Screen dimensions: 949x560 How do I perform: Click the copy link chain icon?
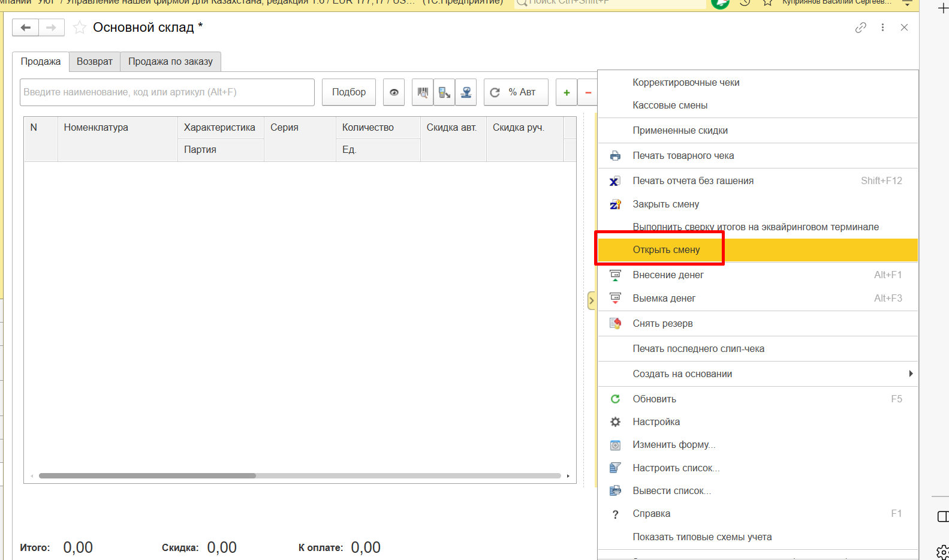coord(860,28)
